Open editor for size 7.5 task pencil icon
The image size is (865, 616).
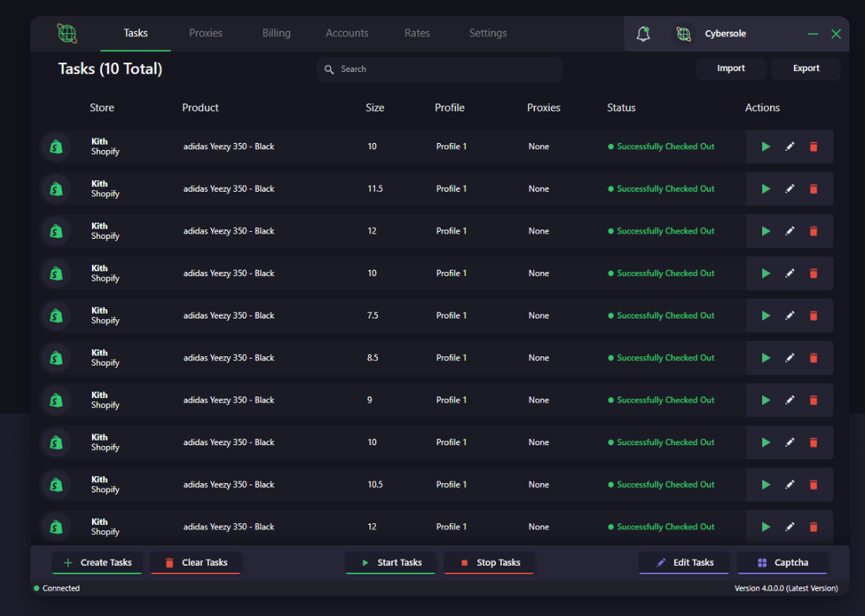pyautogui.click(x=790, y=315)
